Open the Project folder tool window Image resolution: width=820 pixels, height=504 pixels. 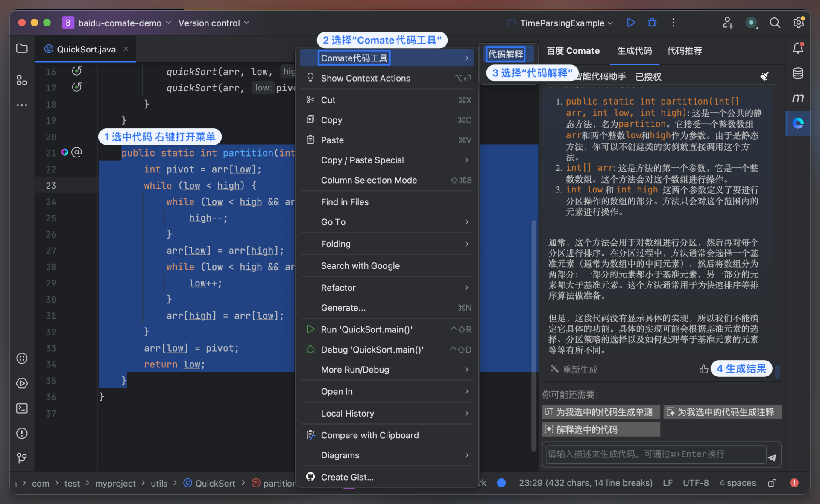tap(22, 49)
